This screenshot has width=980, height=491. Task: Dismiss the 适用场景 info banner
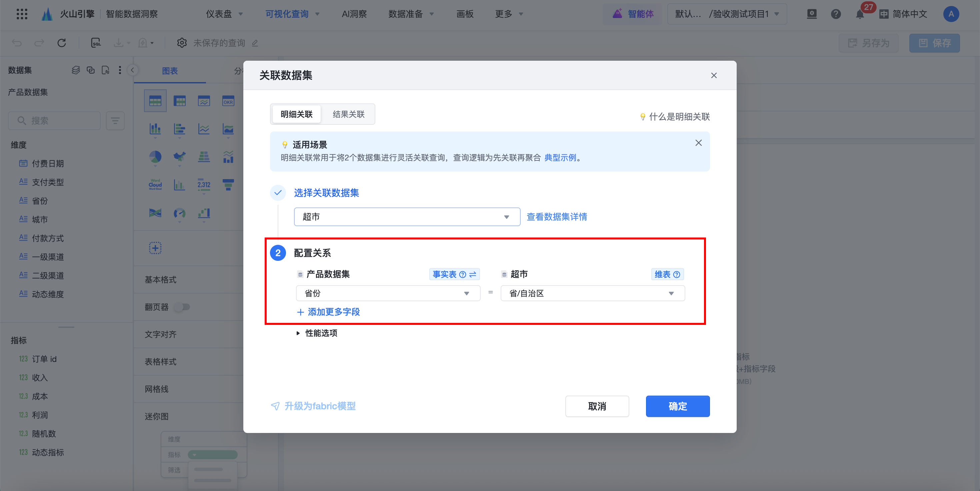(x=698, y=143)
